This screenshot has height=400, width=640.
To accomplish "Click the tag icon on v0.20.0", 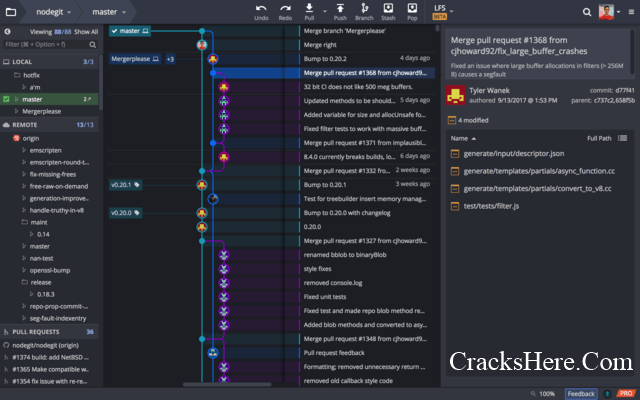I will click(137, 213).
